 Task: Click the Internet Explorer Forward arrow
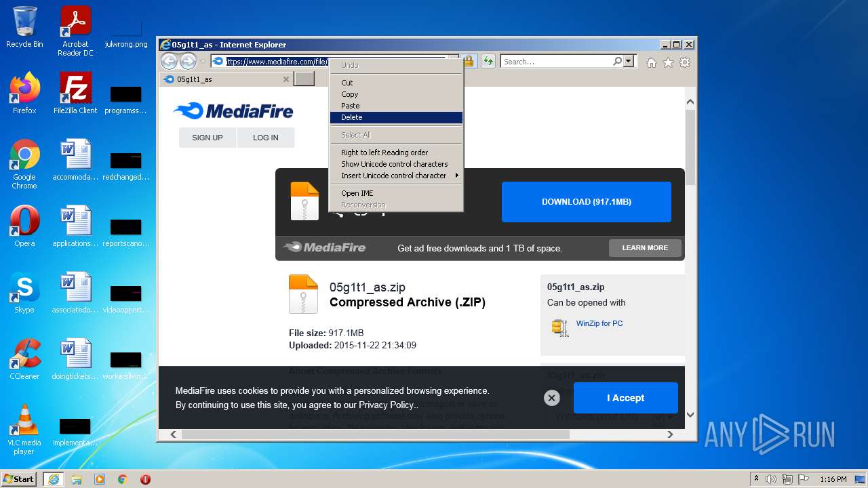tap(188, 62)
